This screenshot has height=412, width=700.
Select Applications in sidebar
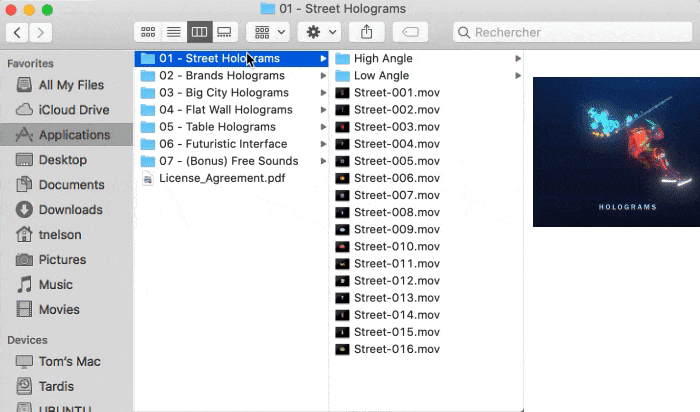click(x=67, y=135)
